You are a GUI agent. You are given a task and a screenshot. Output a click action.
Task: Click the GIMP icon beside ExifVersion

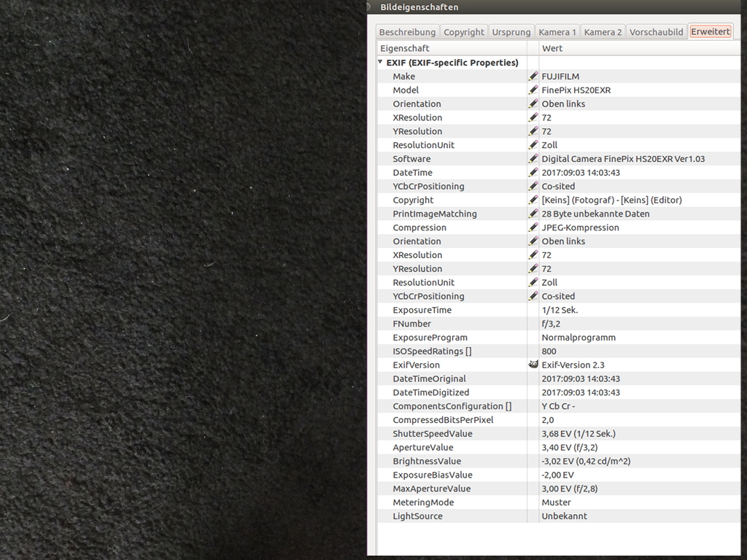coord(533,365)
